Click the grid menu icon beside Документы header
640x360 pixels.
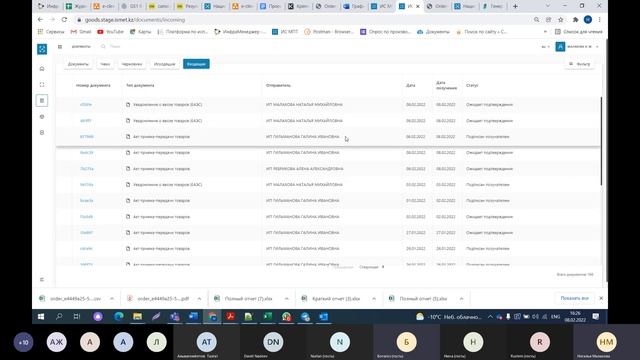pyautogui.click(x=60, y=47)
